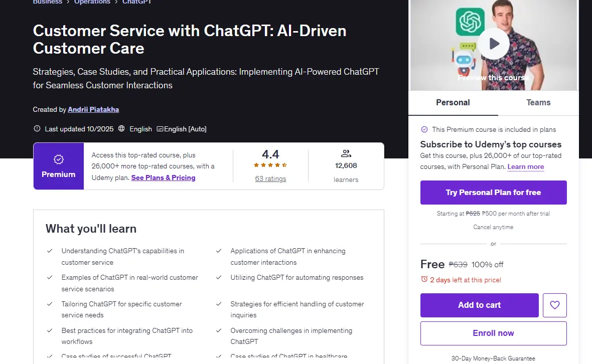Click 'Strategies for efficient handling' item
Viewport: 592px width, 364px height.
[297, 309]
